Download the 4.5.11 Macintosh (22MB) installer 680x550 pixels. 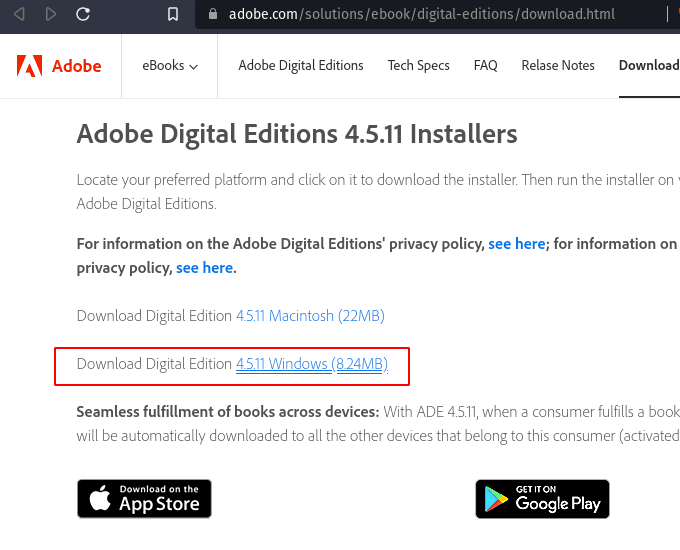pyautogui.click(x=310, y=316)
